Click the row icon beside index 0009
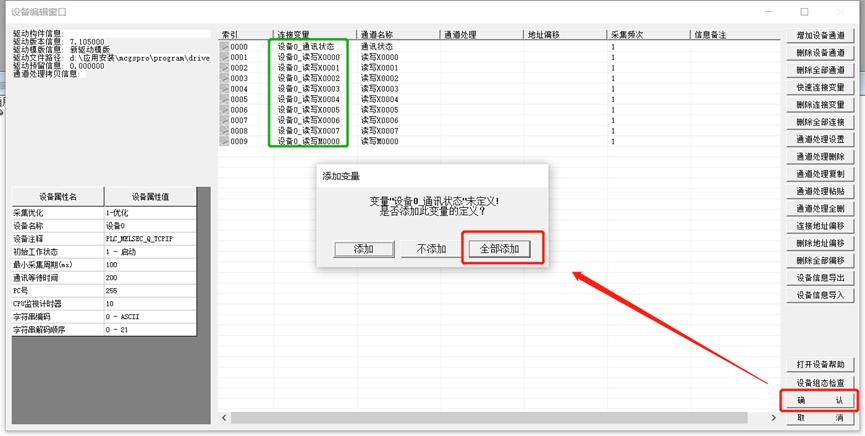The image size is (865, 436). click(224, 141)
